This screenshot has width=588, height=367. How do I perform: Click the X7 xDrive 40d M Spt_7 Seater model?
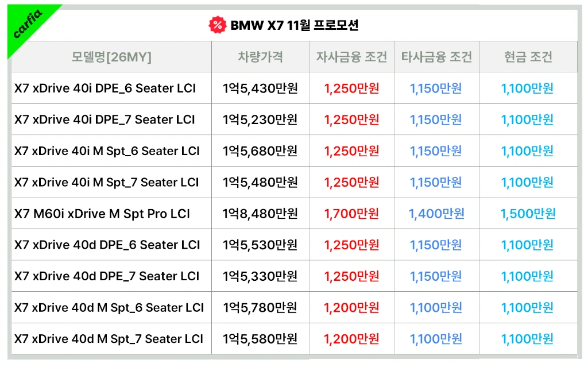click(x=109, y=339)
